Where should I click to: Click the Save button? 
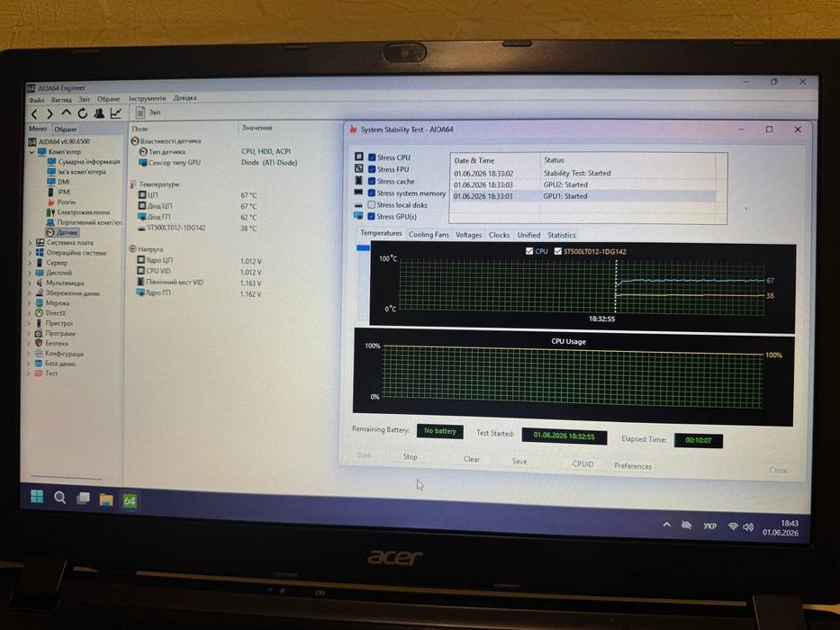click(519, 461)
